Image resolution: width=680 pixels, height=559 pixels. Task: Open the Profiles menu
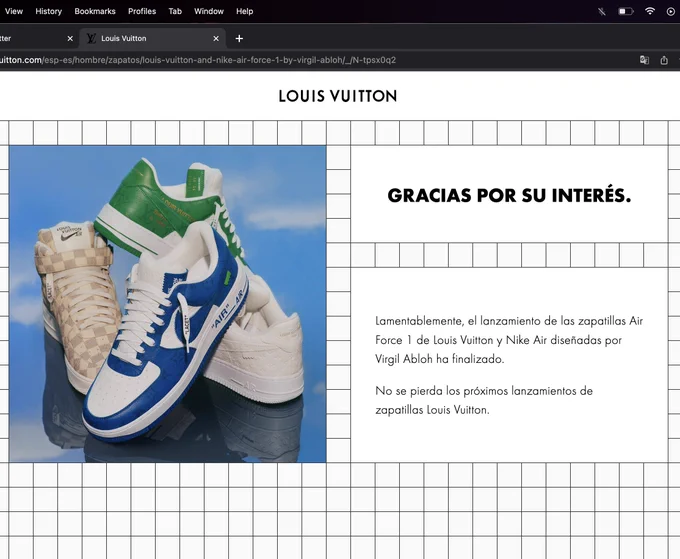142,11
